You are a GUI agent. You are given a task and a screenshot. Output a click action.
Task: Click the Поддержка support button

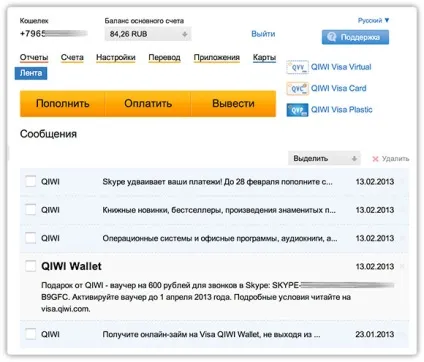(355, 37)
